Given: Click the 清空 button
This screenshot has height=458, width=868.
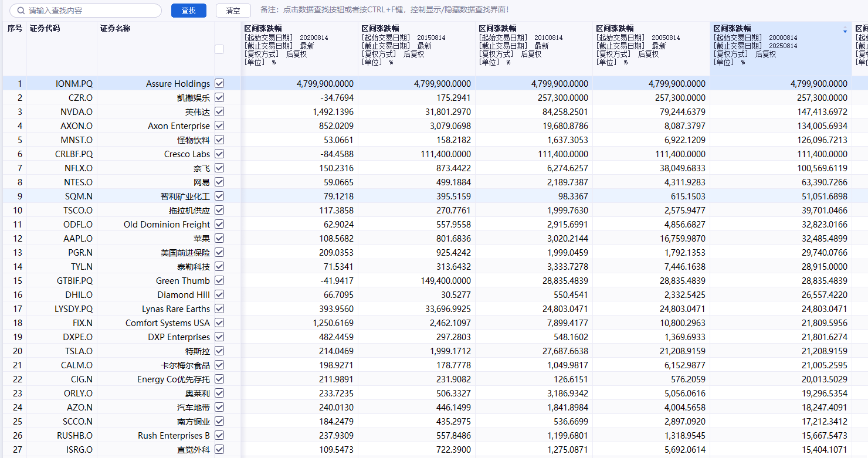Looking at the screenshot, I should pos(233,11).
